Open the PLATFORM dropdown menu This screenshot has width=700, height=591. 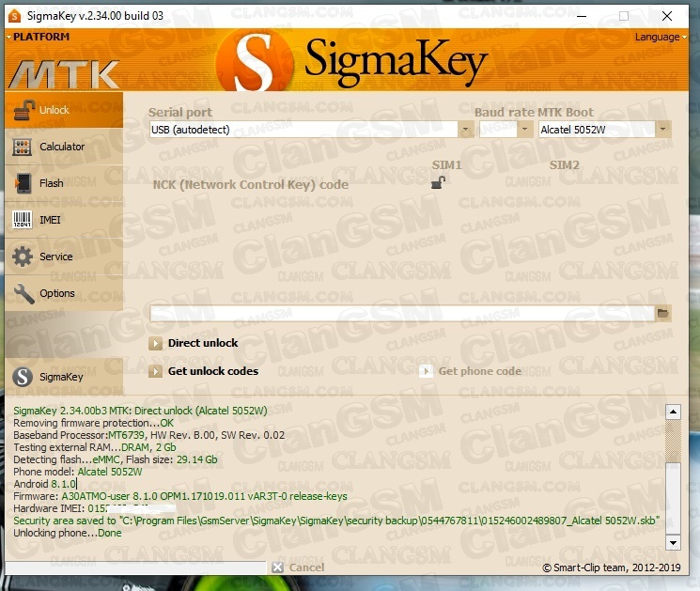[x=38, y=37]
